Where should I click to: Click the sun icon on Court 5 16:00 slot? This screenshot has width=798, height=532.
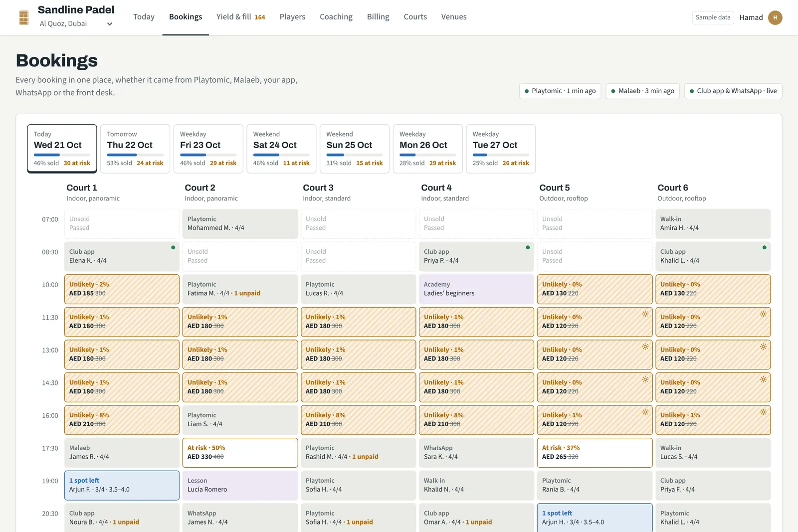click(645, 412)
